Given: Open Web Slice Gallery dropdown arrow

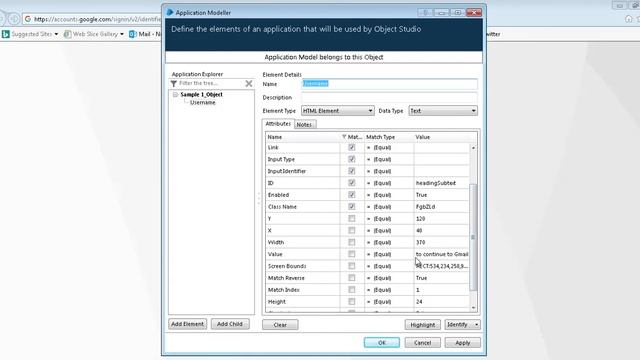Looking at the screenshot, I should coord(122,34).
